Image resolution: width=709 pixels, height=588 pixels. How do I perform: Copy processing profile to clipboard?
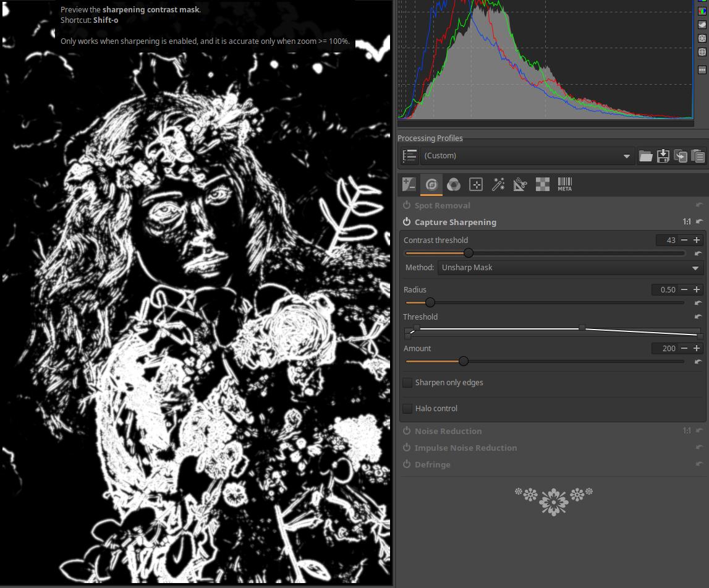[680, 156]
